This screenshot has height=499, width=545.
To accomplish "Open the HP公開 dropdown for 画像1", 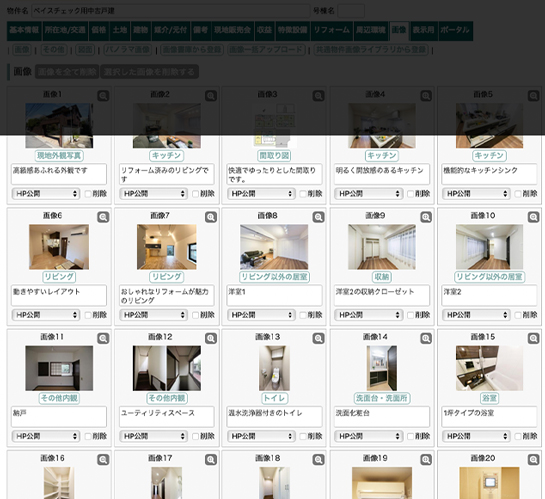I will [x=46, y=194].
